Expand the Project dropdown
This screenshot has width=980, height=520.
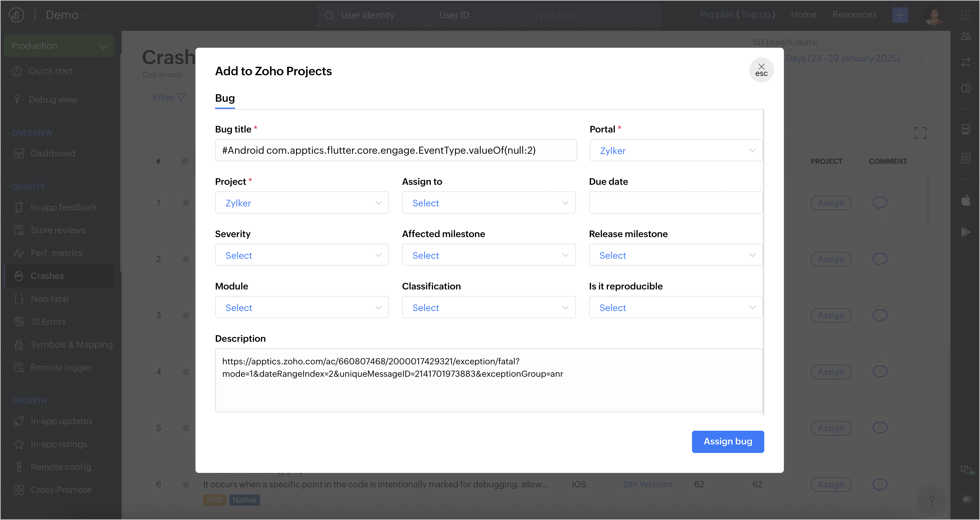(301, 202)
